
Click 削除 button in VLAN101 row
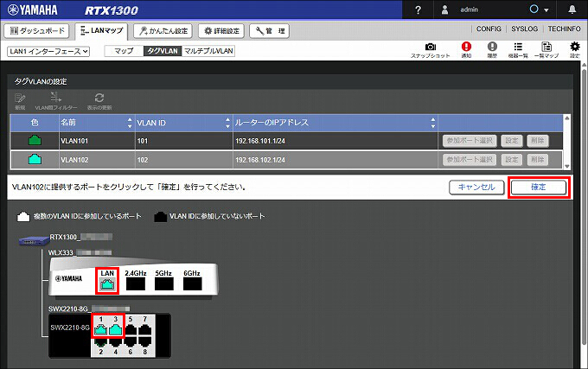[x=537, y=141]
